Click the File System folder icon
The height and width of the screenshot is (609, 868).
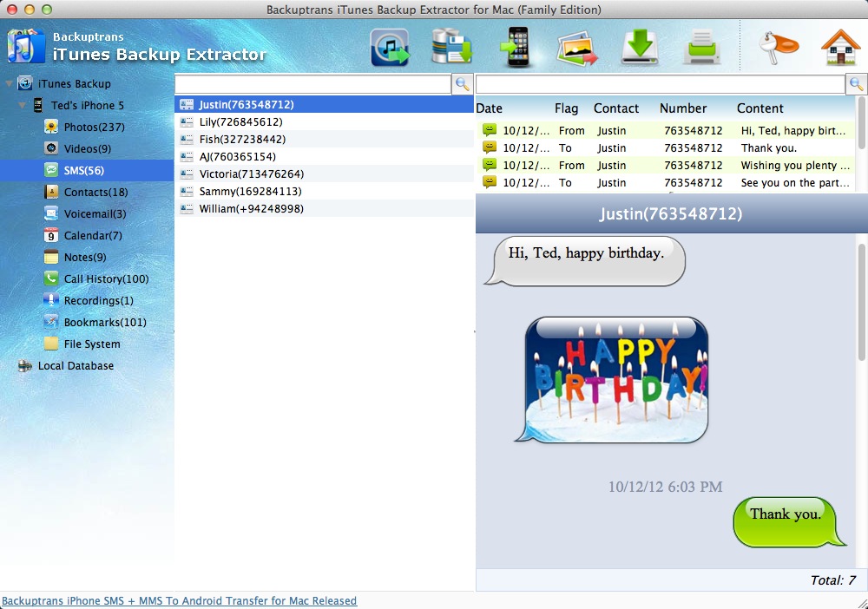(x=51, y=344)
